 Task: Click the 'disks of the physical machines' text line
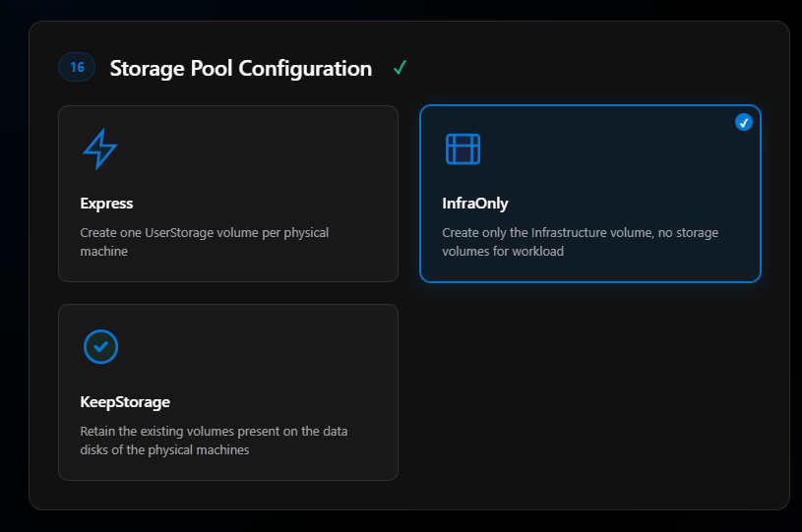(164, 450)
